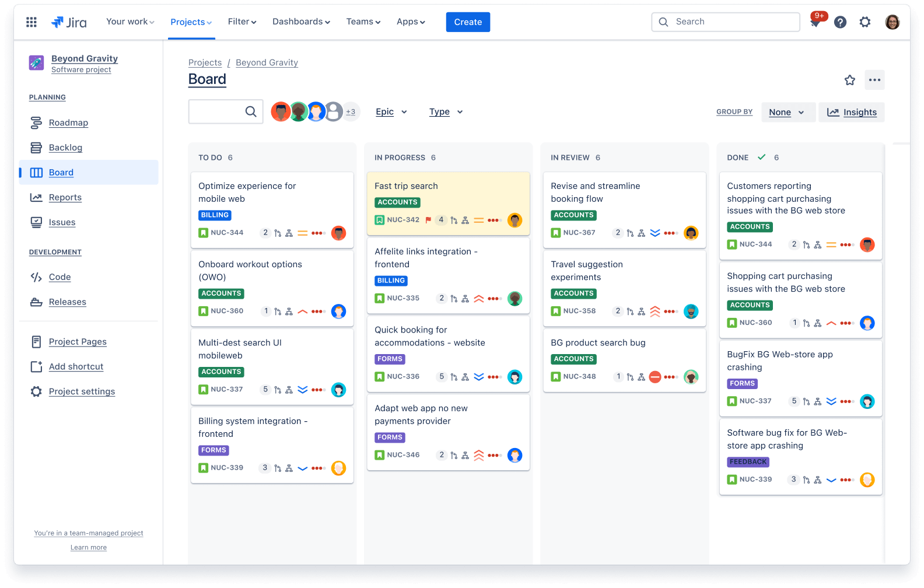Click the flag icon on NUC-342
The height and width of the screenshot is (588, 924).
tap(428, 220)
